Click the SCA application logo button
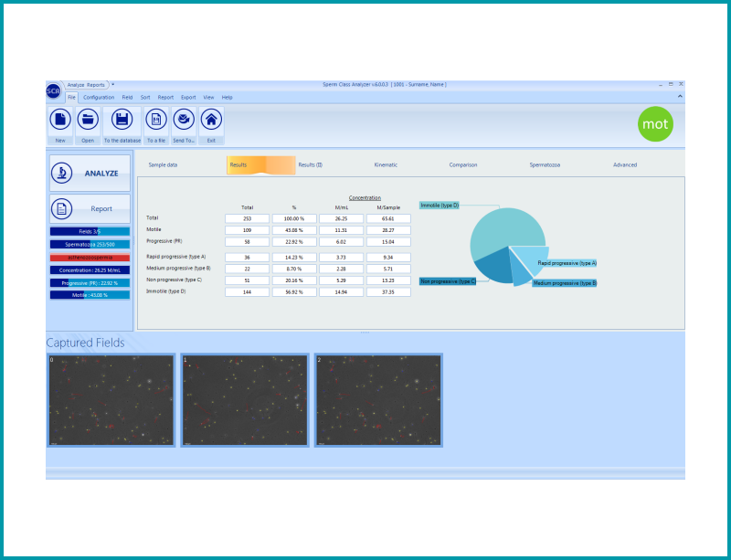 click(x=53, y=91)
